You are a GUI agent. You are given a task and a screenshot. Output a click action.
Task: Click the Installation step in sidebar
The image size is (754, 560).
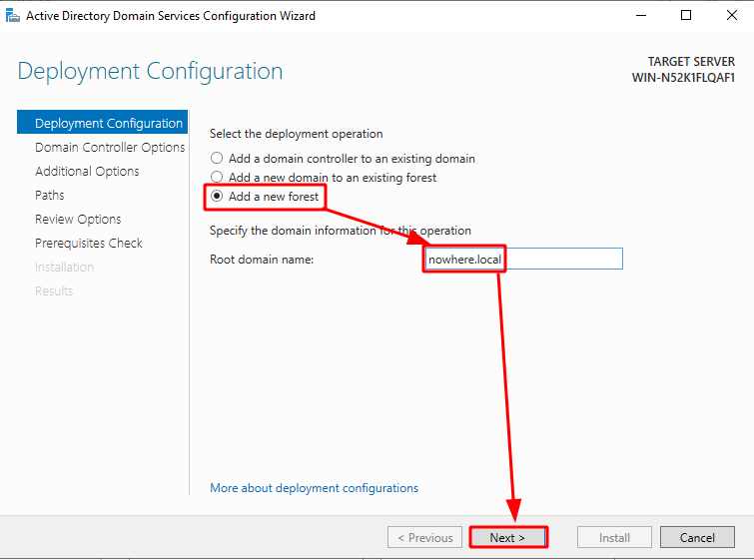65,268
